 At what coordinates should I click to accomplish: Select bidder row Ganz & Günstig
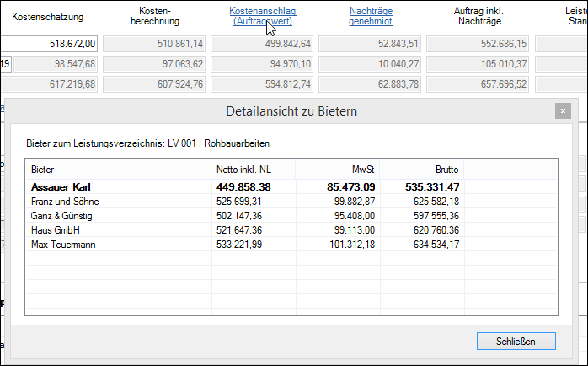pyautogui.click(x=291, y=216)
